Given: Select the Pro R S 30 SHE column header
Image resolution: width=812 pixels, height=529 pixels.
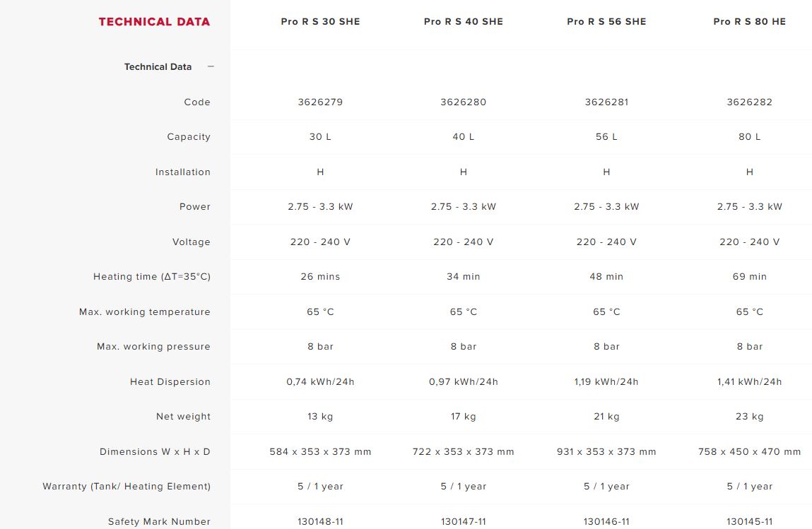Looking at the screenshot, I should click(320, 22).
